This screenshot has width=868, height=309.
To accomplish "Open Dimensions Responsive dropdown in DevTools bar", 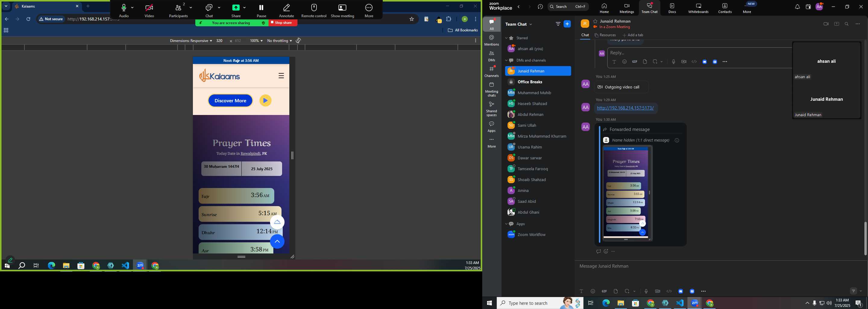I will coord(191,40).
